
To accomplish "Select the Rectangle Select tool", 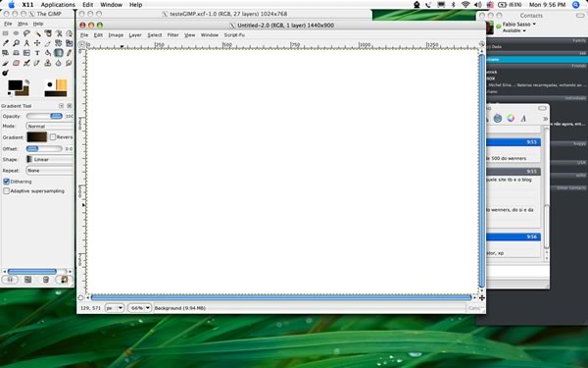I will coord(5,33).
